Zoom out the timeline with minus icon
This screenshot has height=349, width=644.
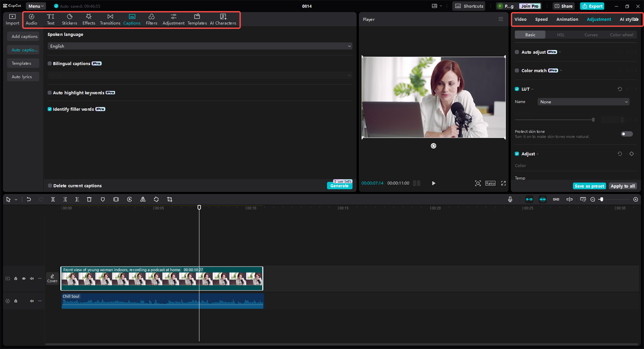[593, 199]
